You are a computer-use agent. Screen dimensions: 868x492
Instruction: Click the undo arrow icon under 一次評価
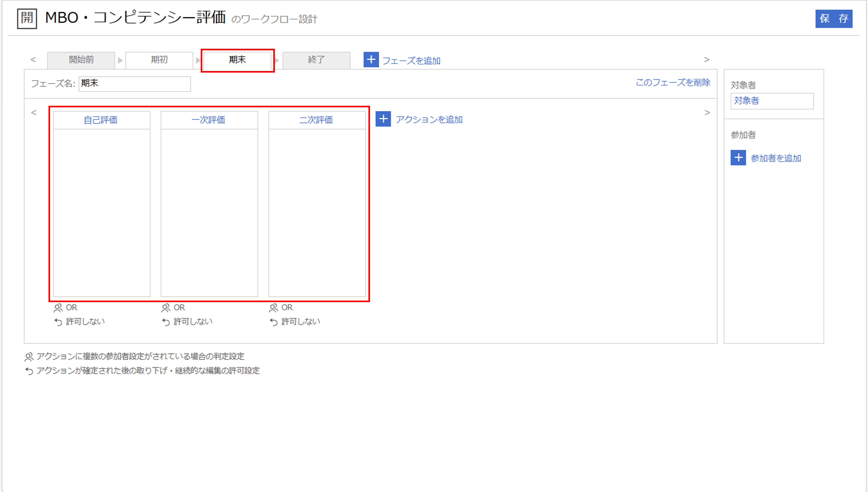pos(166,322)
